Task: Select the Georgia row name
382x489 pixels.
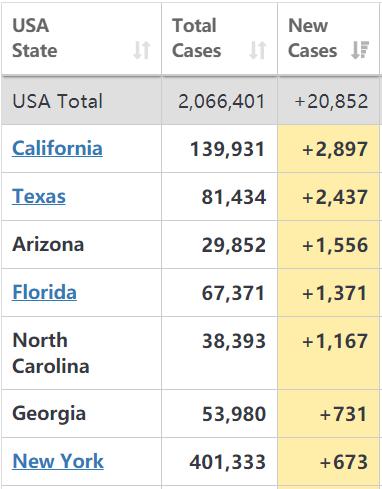Action: click(49, 414)
